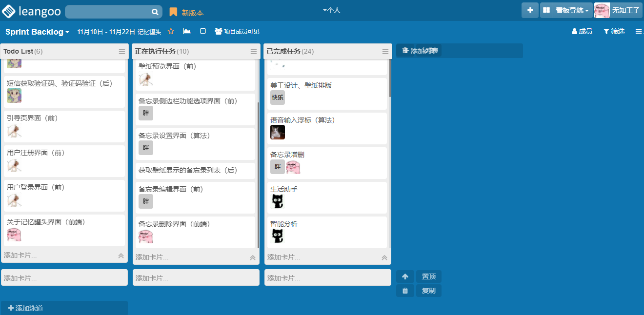Open card 语音输入浮标（算法）
The width and height of the screenshot is (644, 315).
point(327,128)
